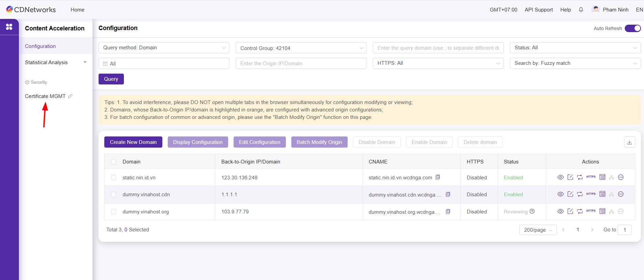Open more options ellipsis for static.nin.id.vn

tap(621, 177)
